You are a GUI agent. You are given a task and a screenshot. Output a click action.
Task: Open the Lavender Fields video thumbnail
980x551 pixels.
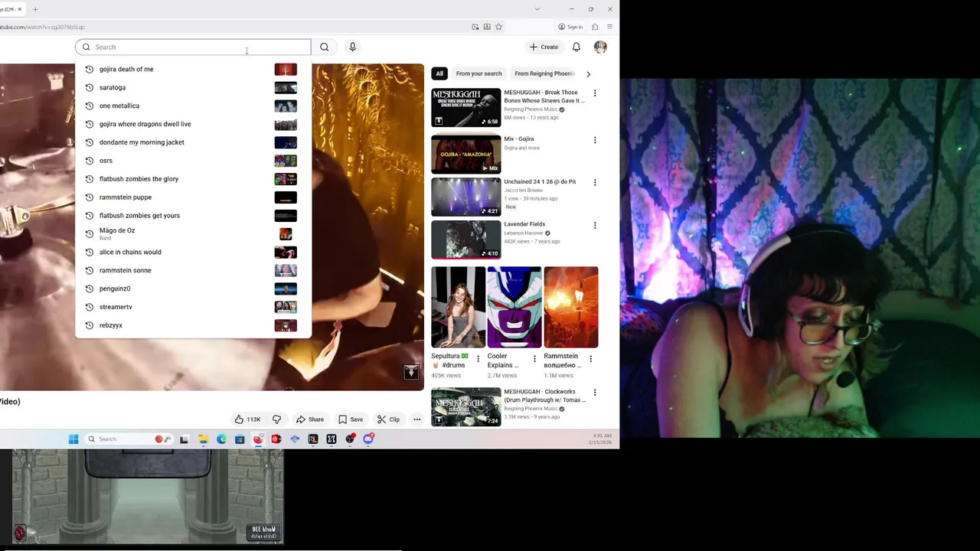pos(465,240)
